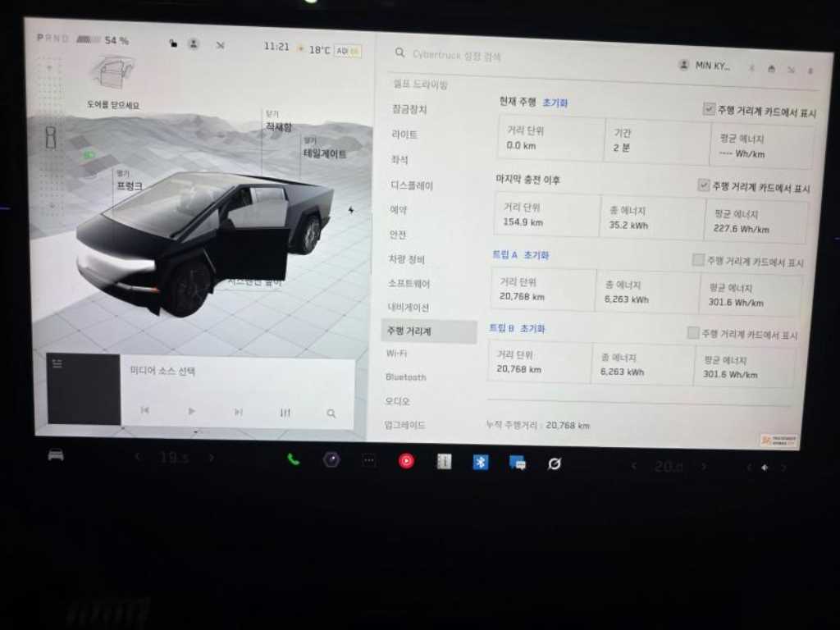Enable Trip B display on odometer card
The width and height of the screenshot is (840, 630).
click(692, 332)
